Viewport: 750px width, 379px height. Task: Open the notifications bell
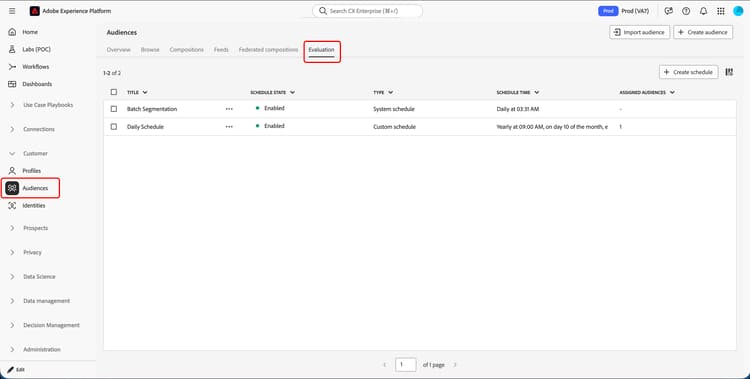click(703, 11)
